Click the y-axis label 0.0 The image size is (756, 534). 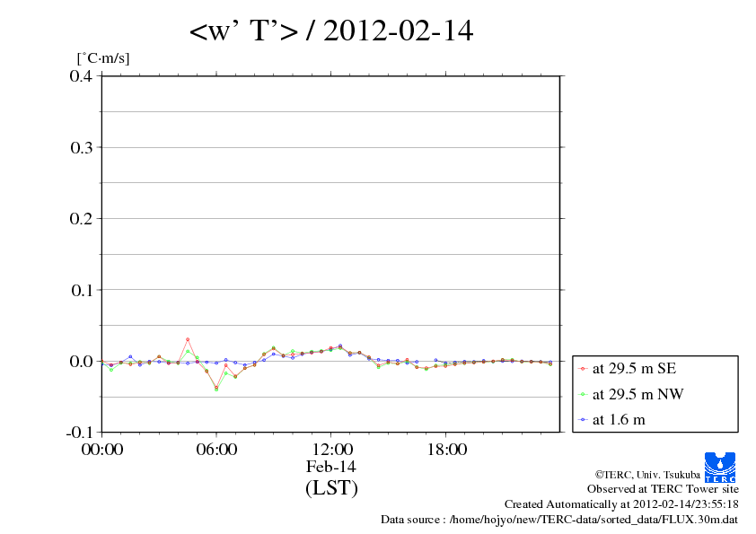(x=81, y=362)
